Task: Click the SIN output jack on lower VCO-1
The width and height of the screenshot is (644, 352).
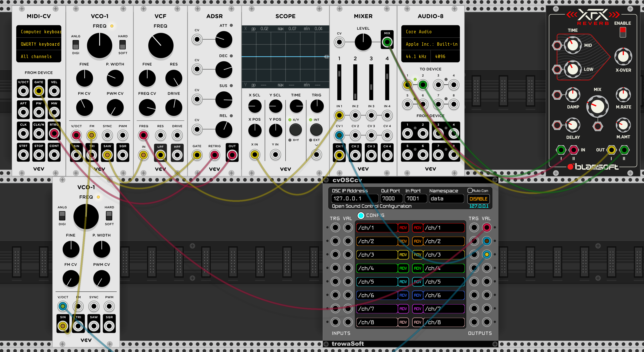Action: [x=63, y=326]
